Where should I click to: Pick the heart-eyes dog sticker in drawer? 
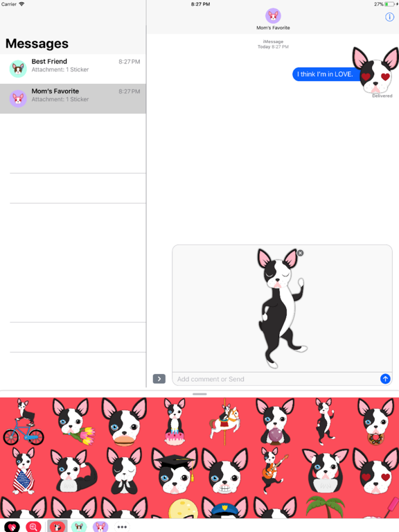click(376, 471)
